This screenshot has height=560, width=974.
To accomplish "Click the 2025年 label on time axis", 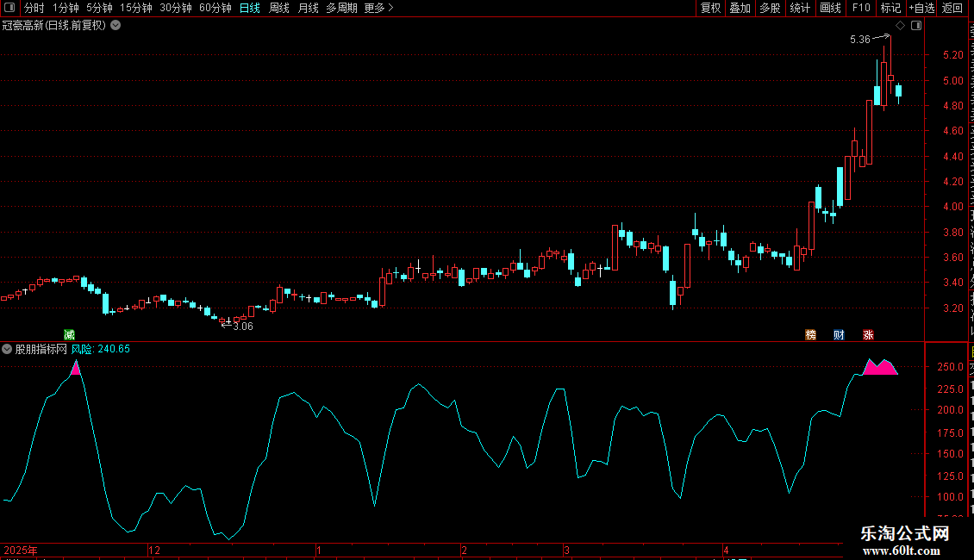I will click(21, 550).
